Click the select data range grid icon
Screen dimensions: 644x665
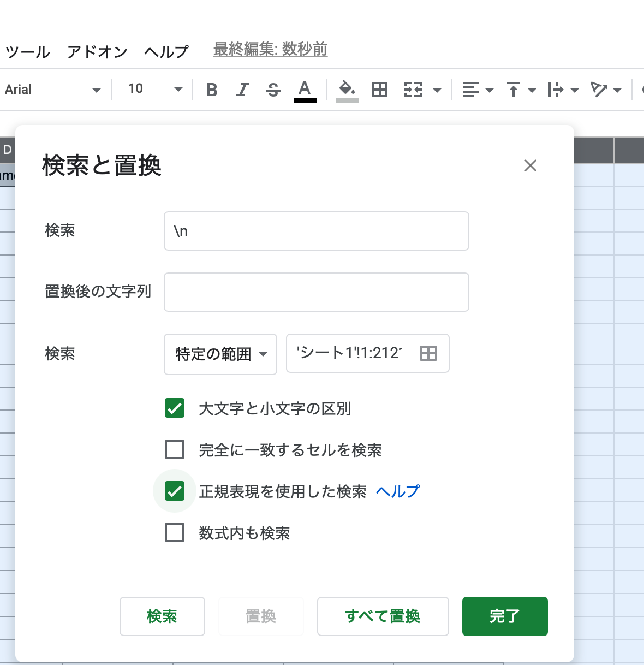coord(428,353)
